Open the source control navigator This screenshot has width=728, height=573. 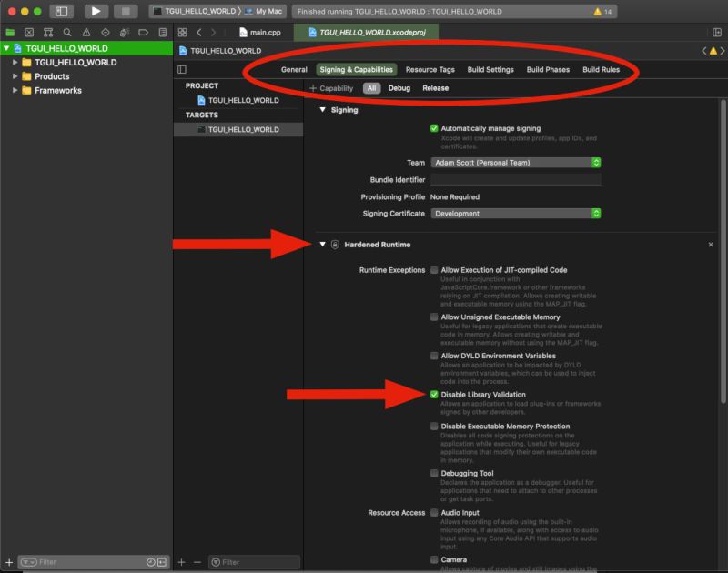click(29, 32)
